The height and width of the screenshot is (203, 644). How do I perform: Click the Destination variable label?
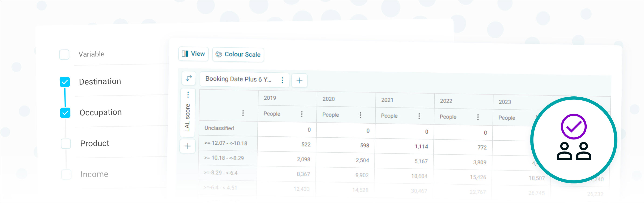100,81
